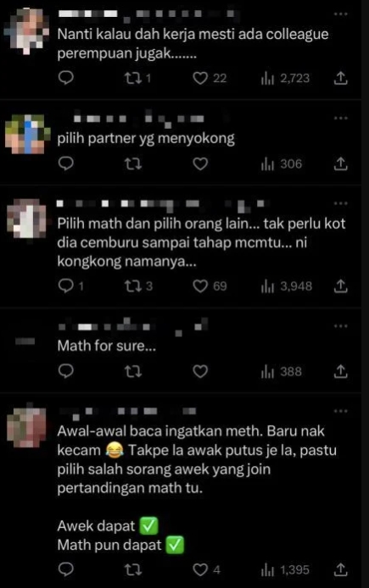The height and width of the screenshot is (588, 369).
Task: Share the 'Math for sure...' tweet
Action: 340,371
